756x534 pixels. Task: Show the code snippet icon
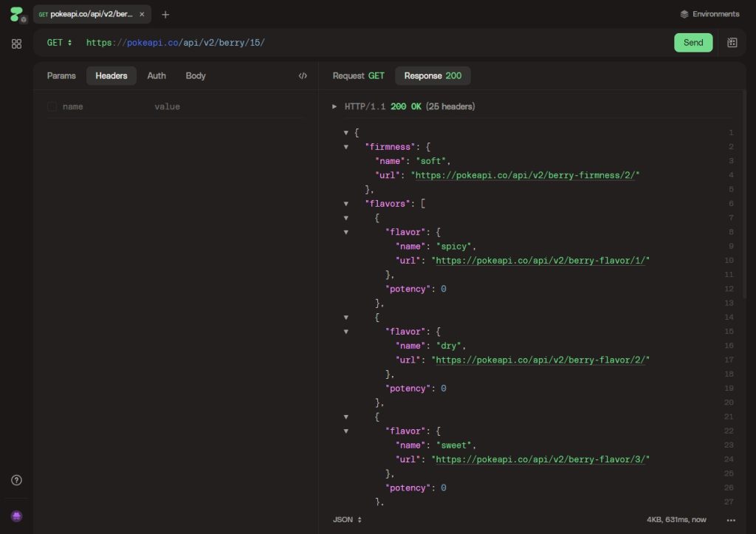pos(303,76)
